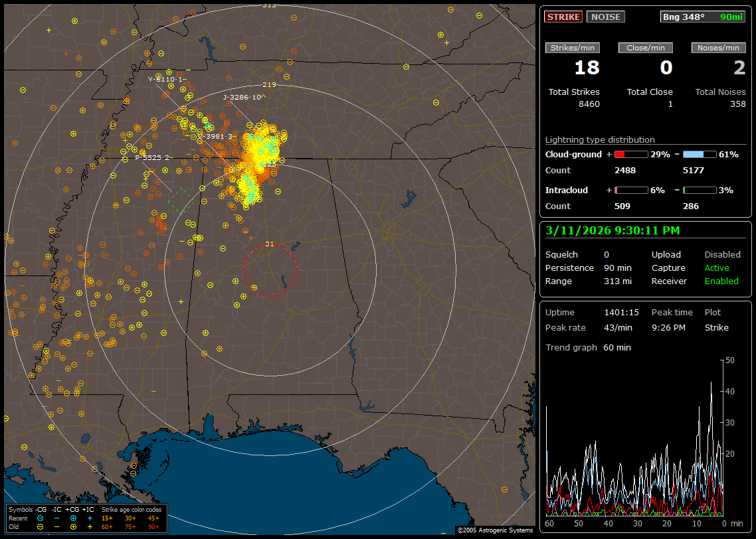Toggle the Receiver Enabled status
The image size is (756, 539).
pyautogui.click(x=721, y=281)
